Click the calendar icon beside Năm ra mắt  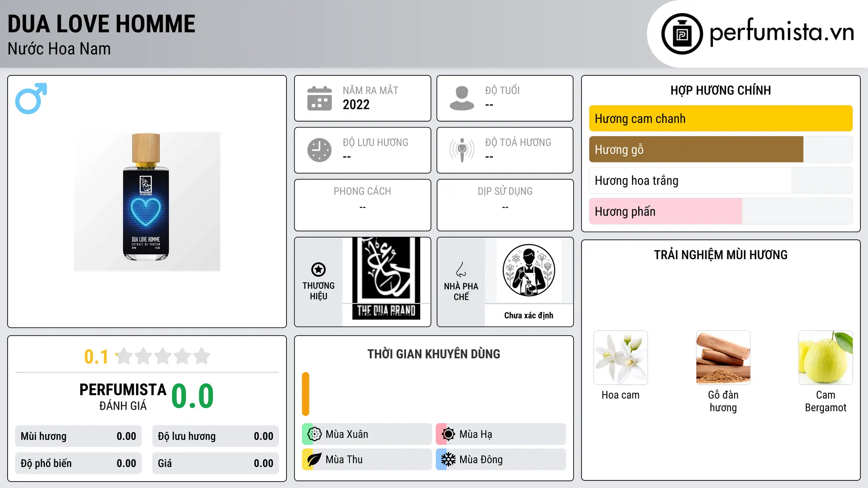coord(320,98)
